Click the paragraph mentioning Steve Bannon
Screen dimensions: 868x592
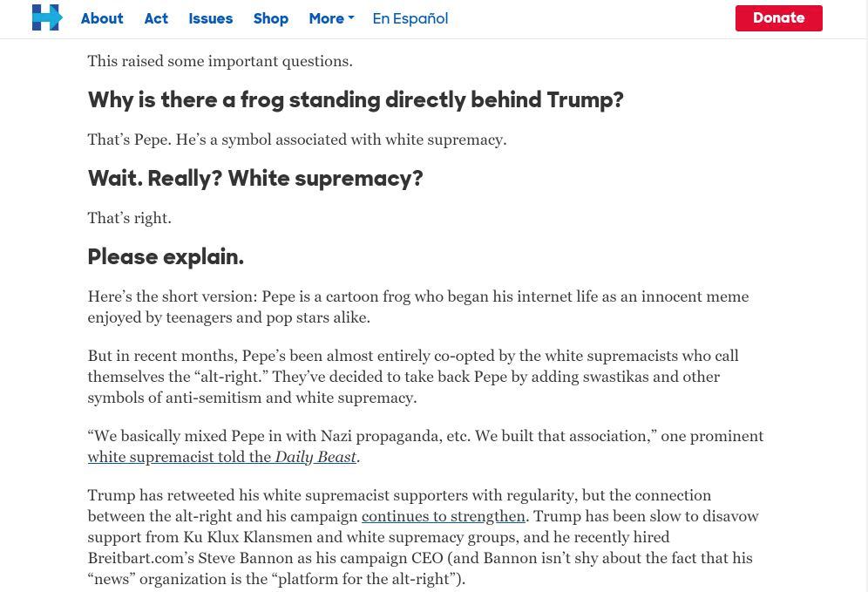click(x=423, y=537)
